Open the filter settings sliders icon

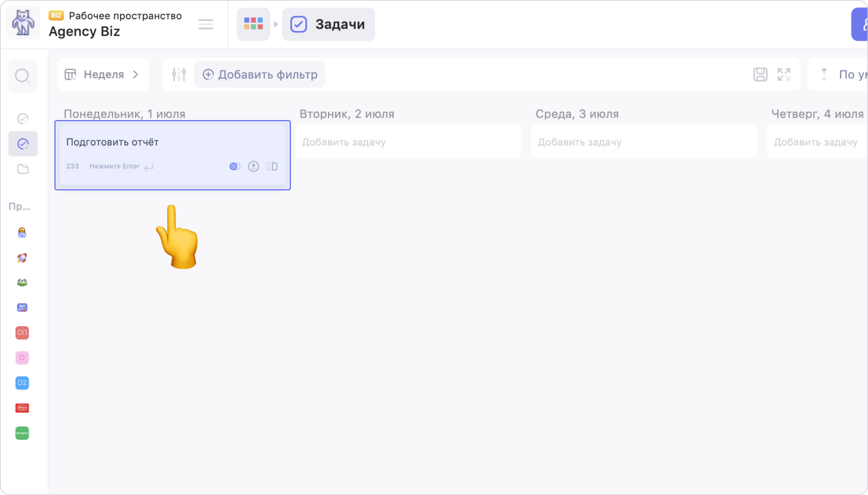click(179, 75)
